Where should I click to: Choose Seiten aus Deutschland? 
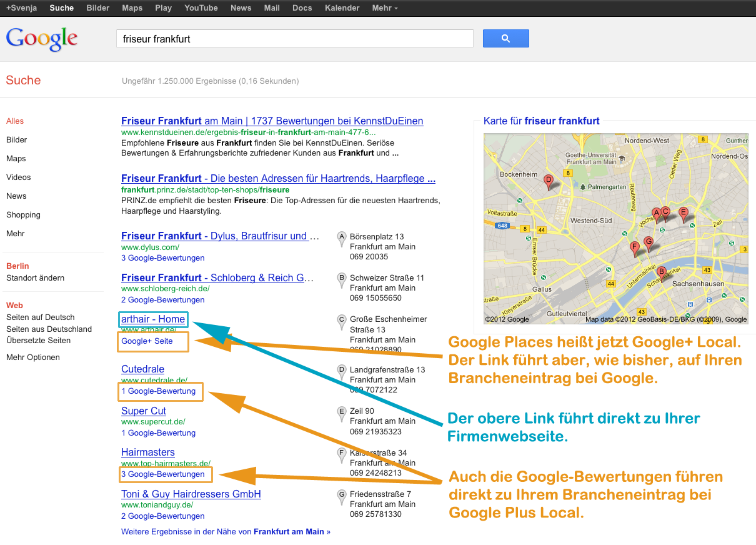[x=49, y=329]
